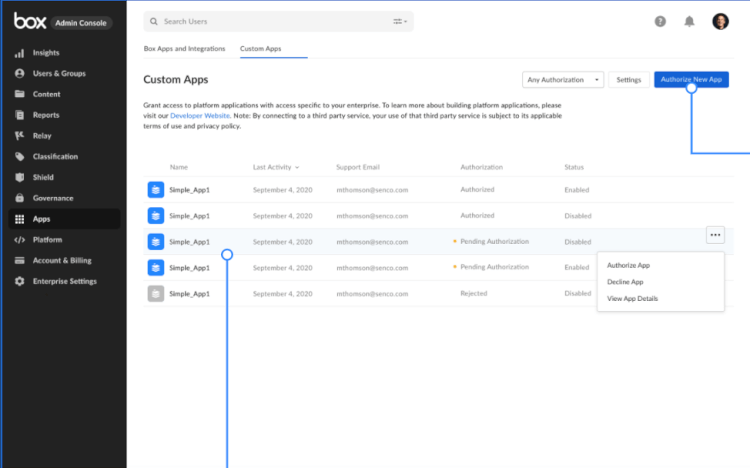Image resolution: width=750 pixels, height=468 pixels.
Task: Open the Any Authorization dropdown
Action: (562, 80)
